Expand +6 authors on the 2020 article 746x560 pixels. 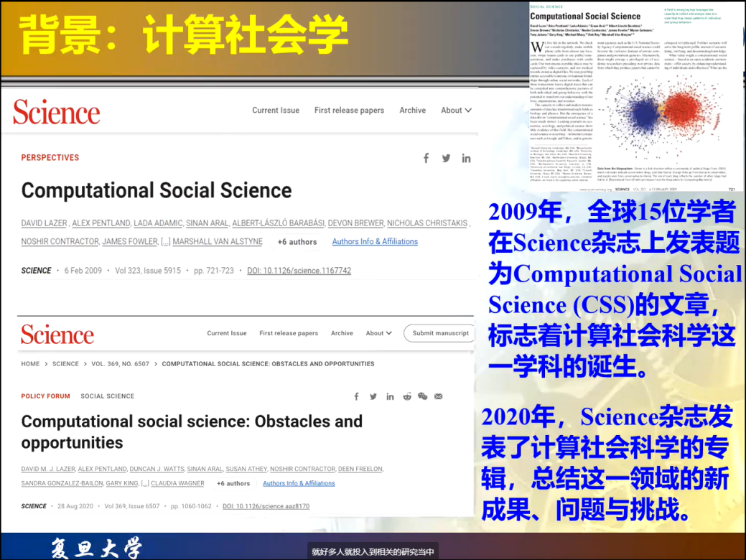233,483
